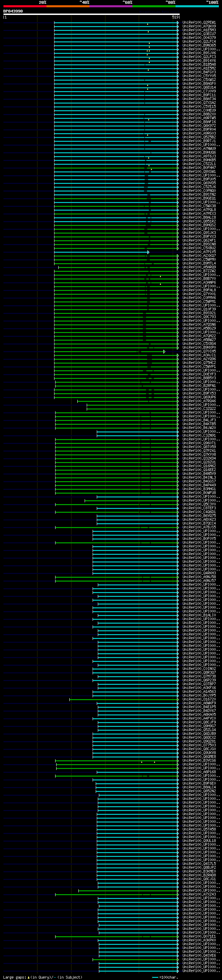The width and height of the screenshot is (222, 980).
Task: Click the end position label 519
Action: pyautogui.click(x=175, y=17)
